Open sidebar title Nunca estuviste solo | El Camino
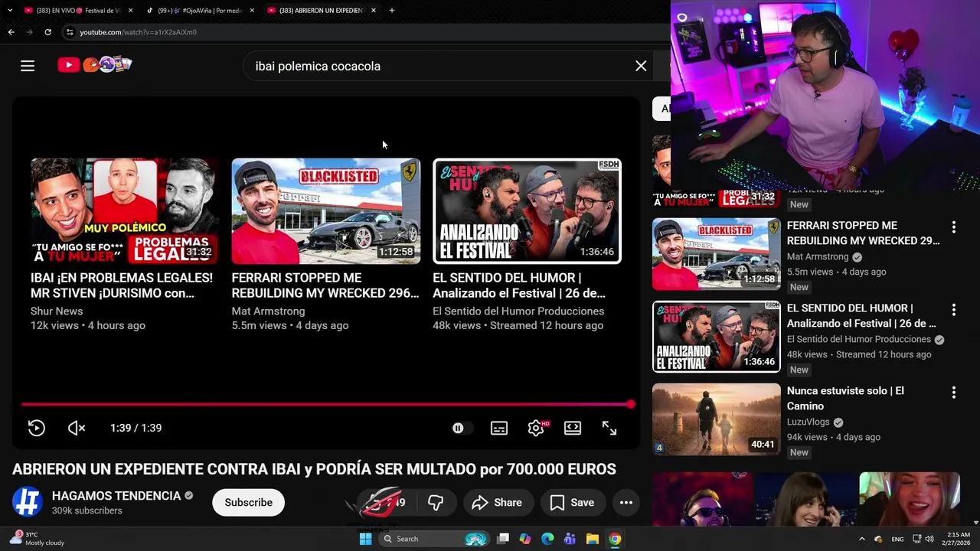Image resolution: width=980 pixels, height=551 pixels. (845, 399)
